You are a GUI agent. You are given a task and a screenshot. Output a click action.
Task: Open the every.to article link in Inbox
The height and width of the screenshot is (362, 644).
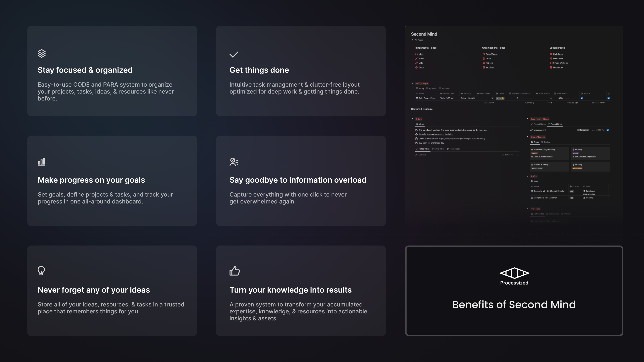(463, 139)
